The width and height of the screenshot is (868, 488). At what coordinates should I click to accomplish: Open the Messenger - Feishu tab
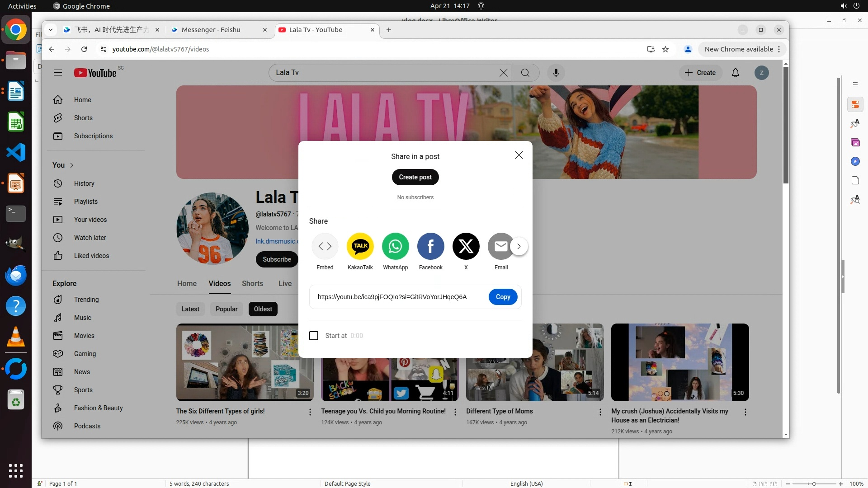coord(211,30)
